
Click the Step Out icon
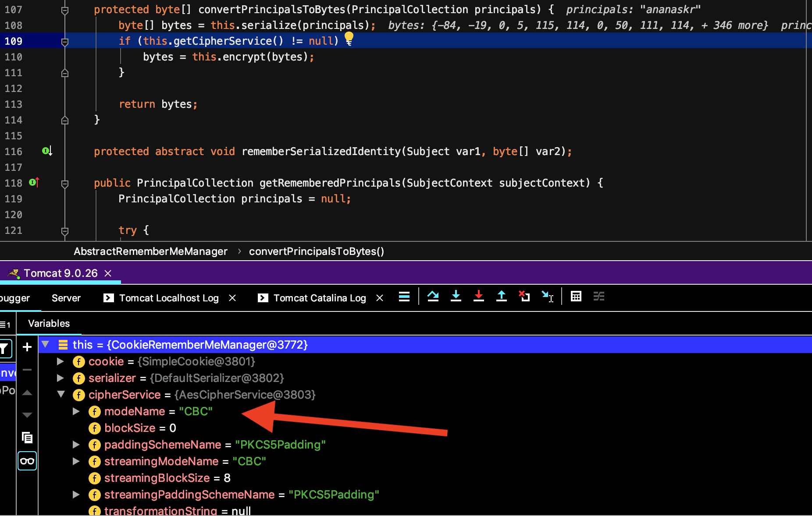pyautogui.click(x=501, y=297)
